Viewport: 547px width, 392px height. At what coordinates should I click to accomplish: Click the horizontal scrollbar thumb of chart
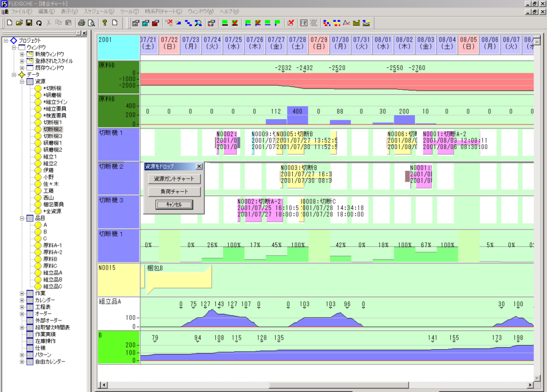coord(338,385)
